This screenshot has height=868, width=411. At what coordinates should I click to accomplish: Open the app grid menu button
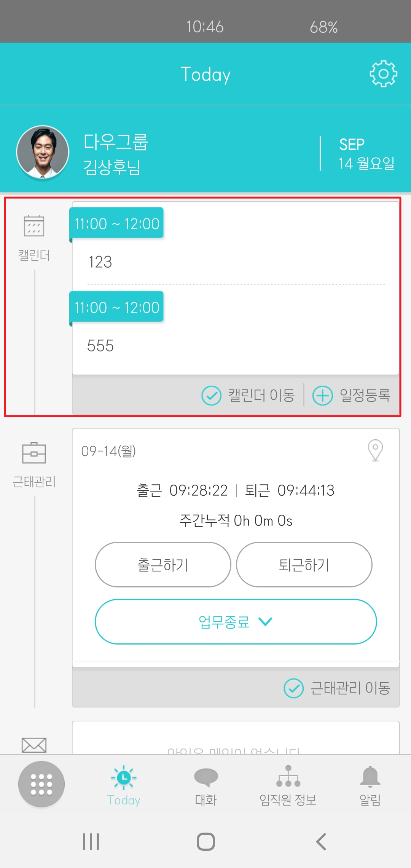tap(41, 784)
